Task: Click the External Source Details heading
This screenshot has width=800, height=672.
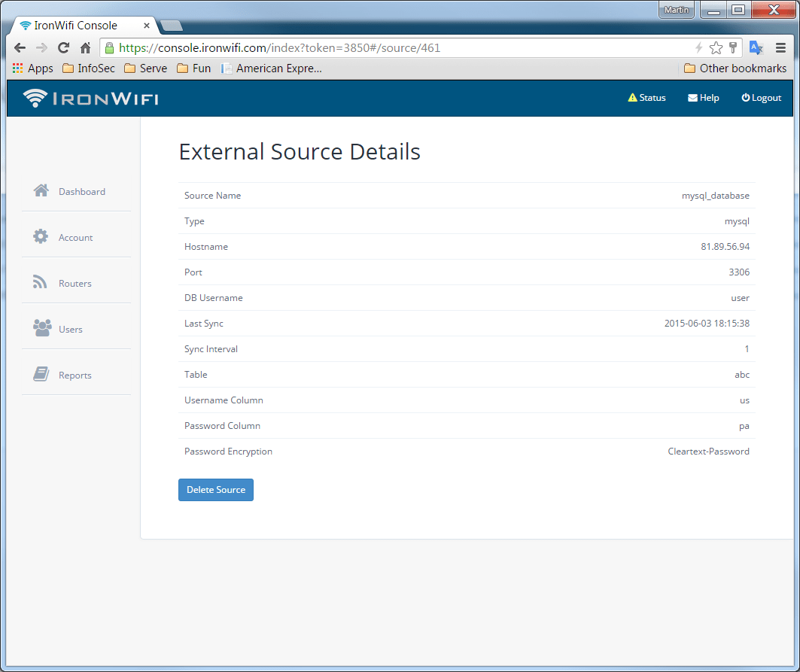Action: click(x=300, y=151)
